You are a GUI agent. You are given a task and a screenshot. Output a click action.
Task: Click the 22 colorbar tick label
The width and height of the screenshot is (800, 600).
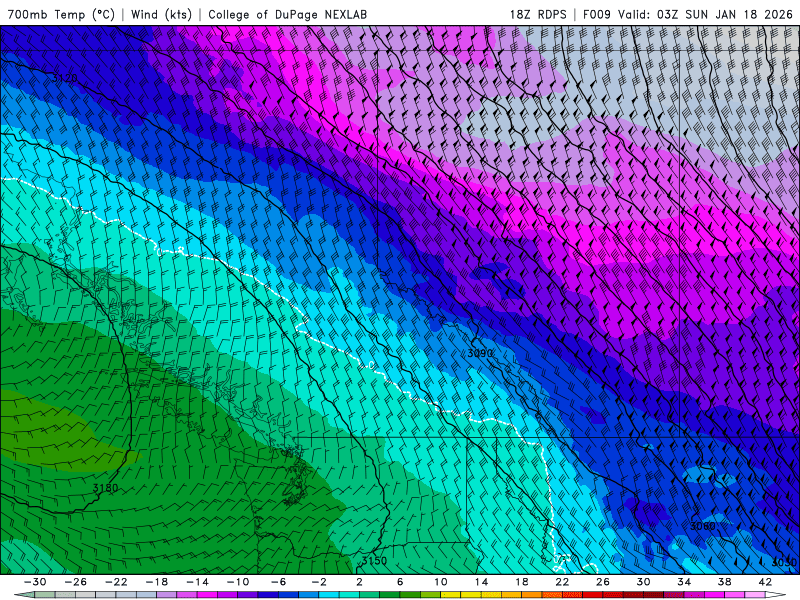[562, 582]
